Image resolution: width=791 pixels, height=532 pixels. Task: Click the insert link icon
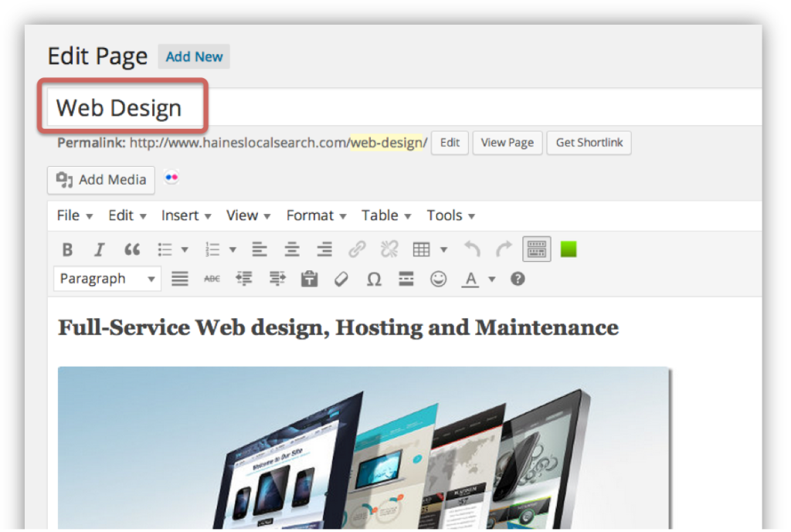(x=356, y=249)
